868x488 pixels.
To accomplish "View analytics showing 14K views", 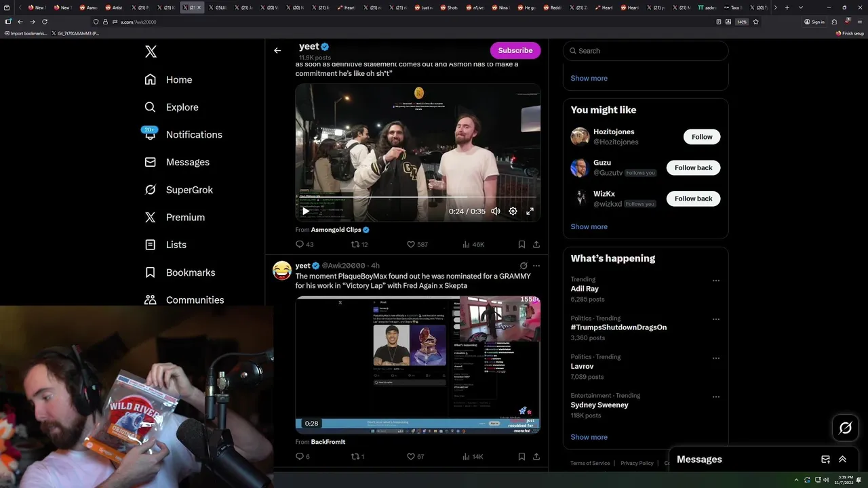I will pos(473,456).
